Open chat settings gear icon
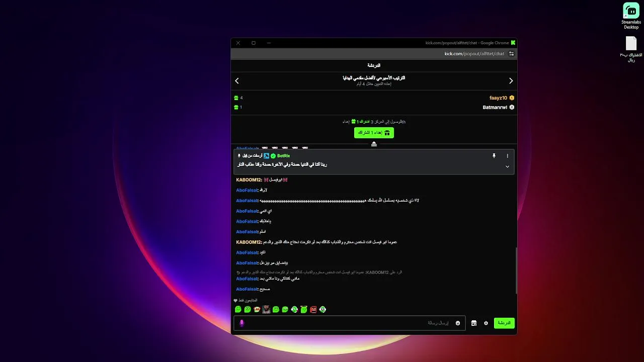 click(x=486, y=323)
